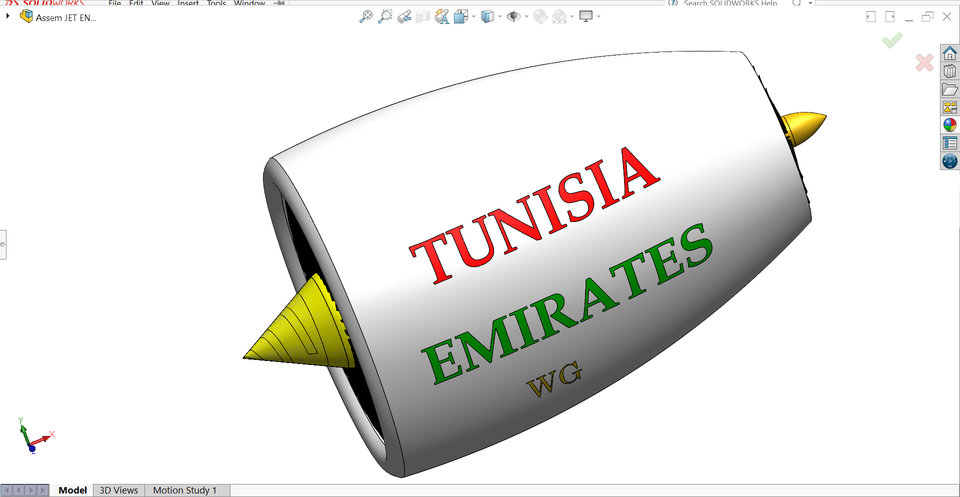The width and height of the screenshot is (960, 497).
Task: Open the File Explorer folder tab
Action: click(950, 89)
